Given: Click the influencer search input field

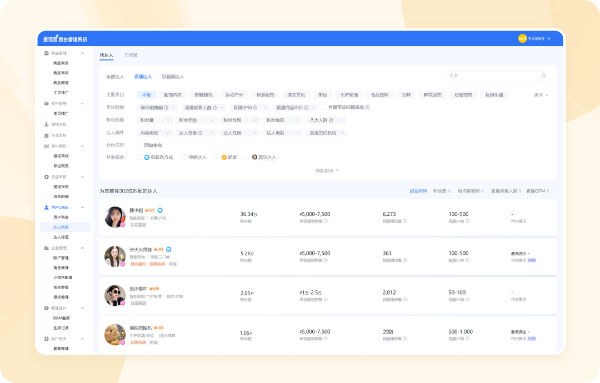Looking at the screenshot, I should 492,75.
